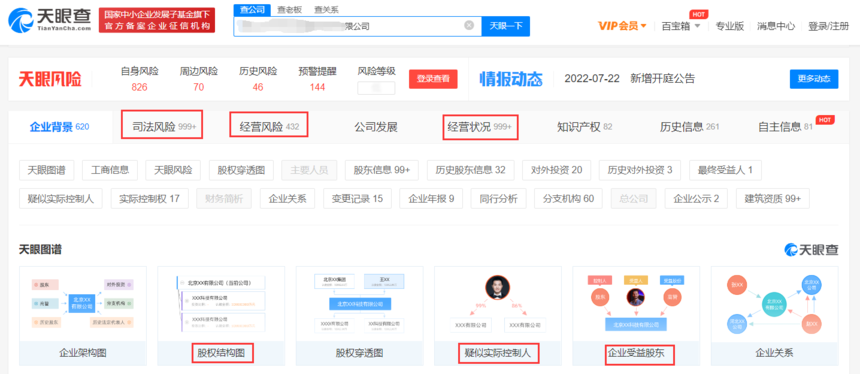Click the 天眼查 logo at top left
The height and width of the screenshot is (374, 860).
(50, 20)
